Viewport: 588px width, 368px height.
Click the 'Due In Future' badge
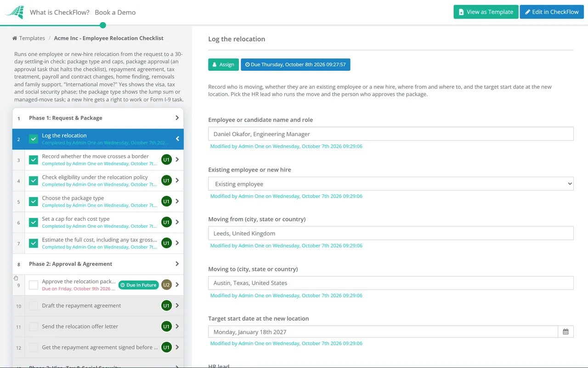point(138,285)
